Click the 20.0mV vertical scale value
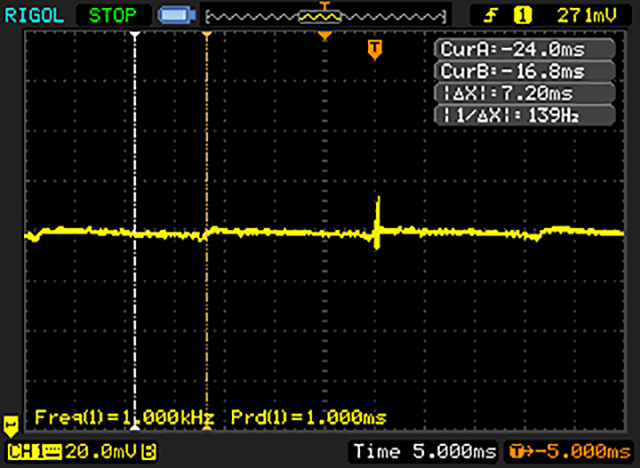 [102, 452]
